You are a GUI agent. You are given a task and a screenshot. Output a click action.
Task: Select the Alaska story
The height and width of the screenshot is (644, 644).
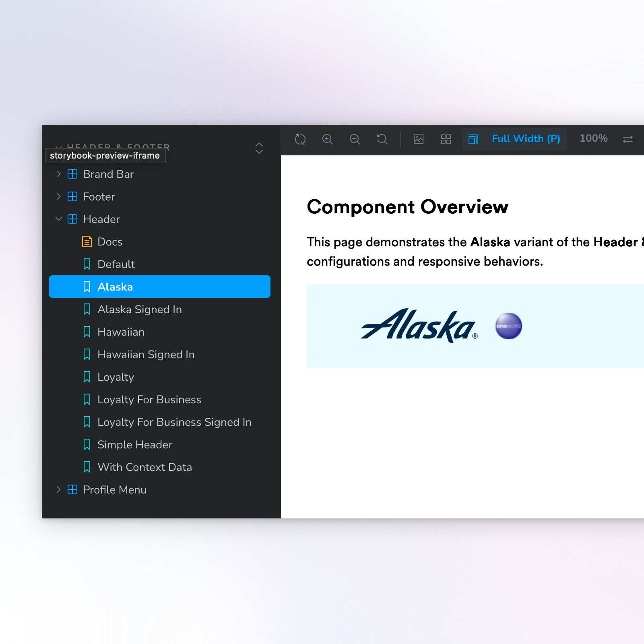[x=160, y=287]
